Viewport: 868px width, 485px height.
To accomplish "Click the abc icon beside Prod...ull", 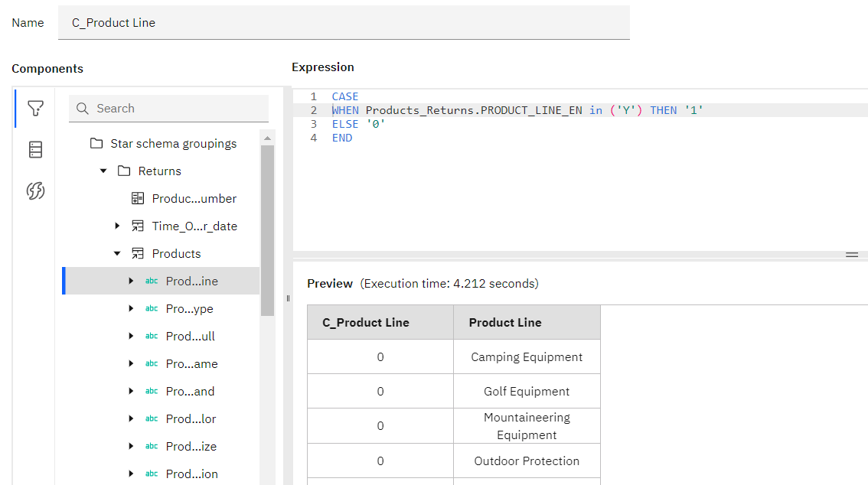I will (x=152, y=337).
